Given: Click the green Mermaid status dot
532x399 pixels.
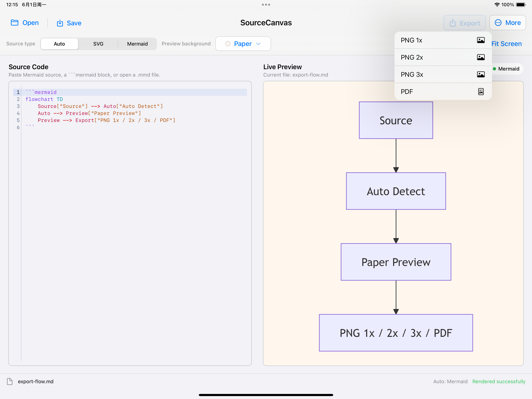Looking at the screenshot, I should 494,69.
